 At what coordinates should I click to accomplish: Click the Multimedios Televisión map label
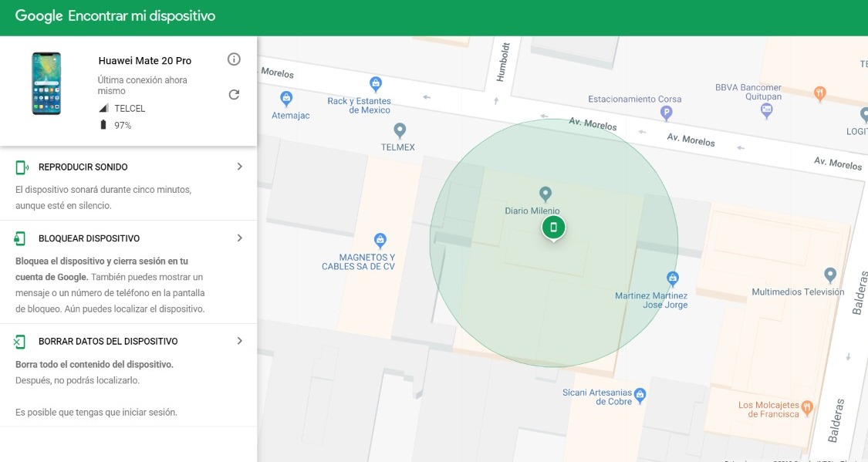coord(798,292)
